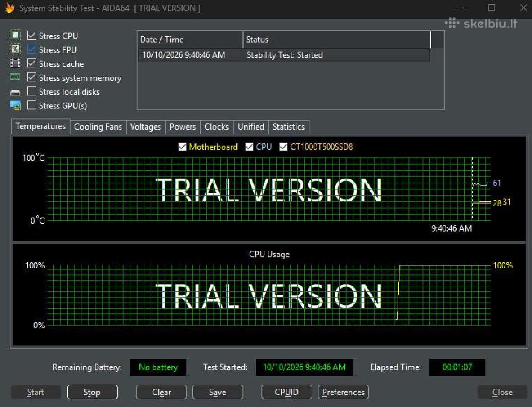
Task: Switch to the Clocks tab
Action: pos(217,127)
